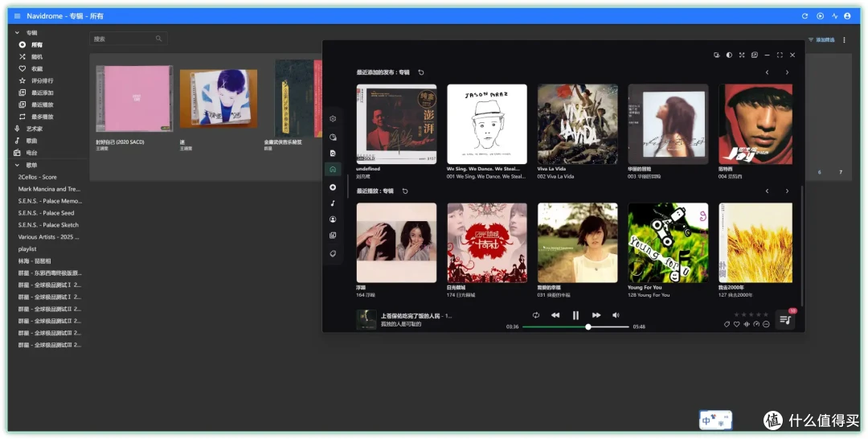Go to the previous track
This screenshot has width=868, height=439.
coord(555,315)
